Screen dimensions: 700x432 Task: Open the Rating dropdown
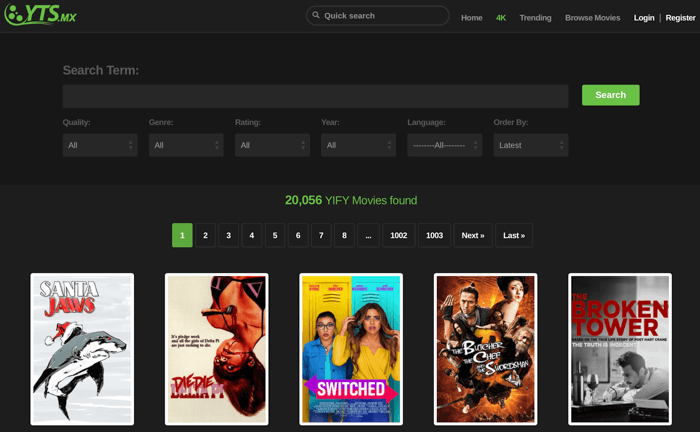272,145
